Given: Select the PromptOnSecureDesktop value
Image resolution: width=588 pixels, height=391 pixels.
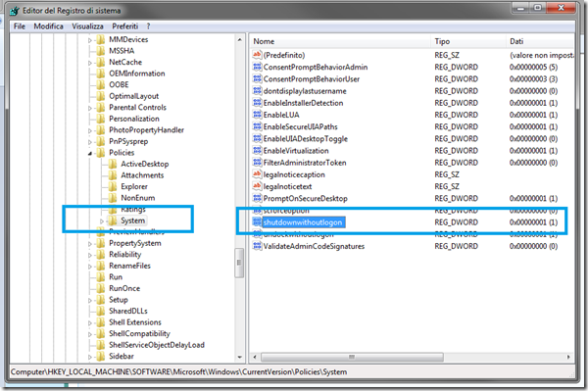Looking at the screenshot, I should coord(305,198).
